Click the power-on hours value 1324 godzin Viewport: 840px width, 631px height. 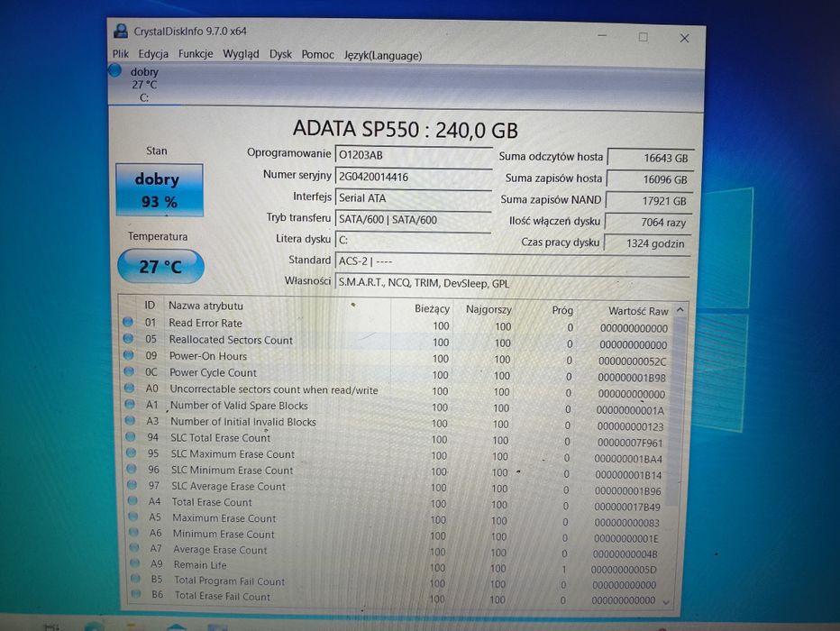tap(647, 243)
